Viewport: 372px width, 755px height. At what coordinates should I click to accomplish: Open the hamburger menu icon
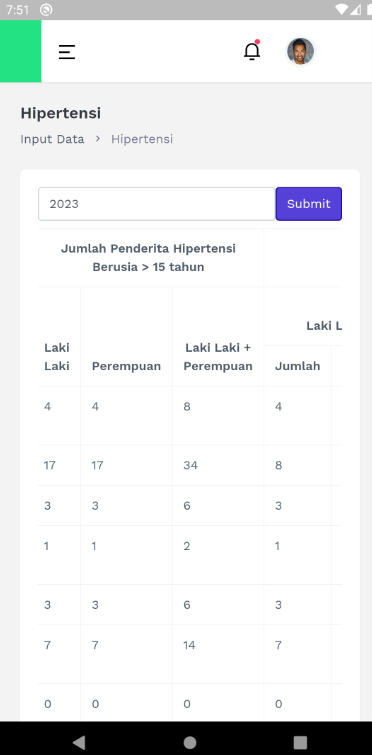[x=67, y=52]
